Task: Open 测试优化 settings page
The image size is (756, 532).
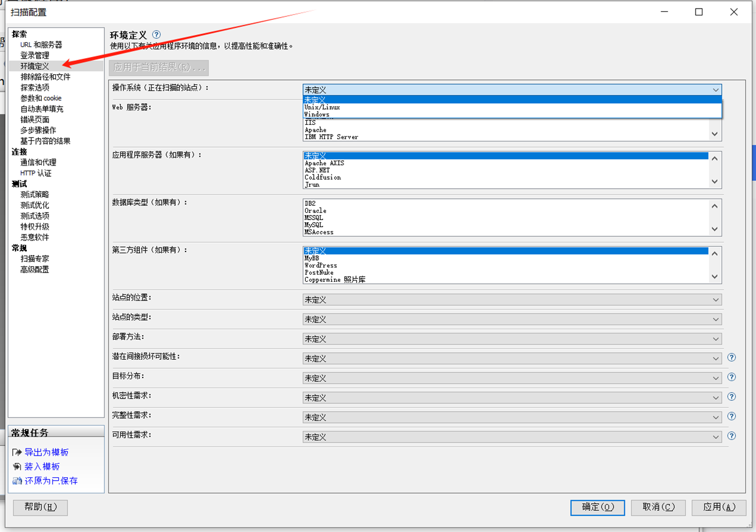Action: (x=35, y=205)
